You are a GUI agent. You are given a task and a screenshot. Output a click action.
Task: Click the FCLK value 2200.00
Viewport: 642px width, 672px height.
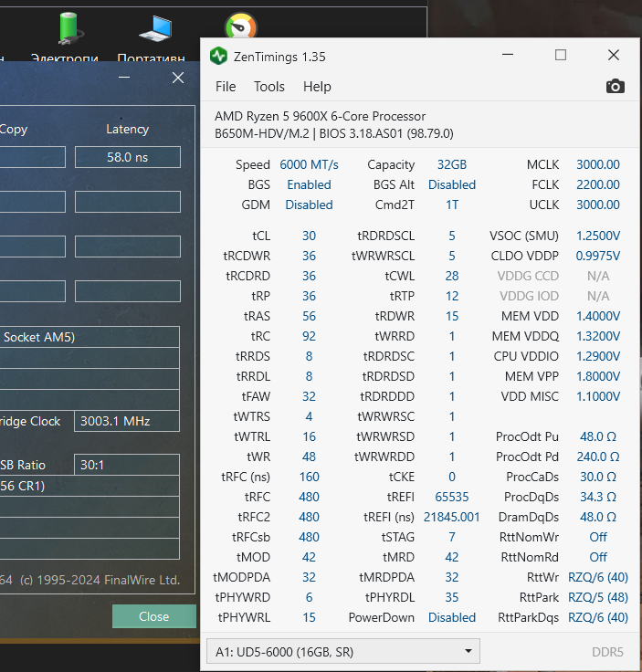[x=598, y=184]
